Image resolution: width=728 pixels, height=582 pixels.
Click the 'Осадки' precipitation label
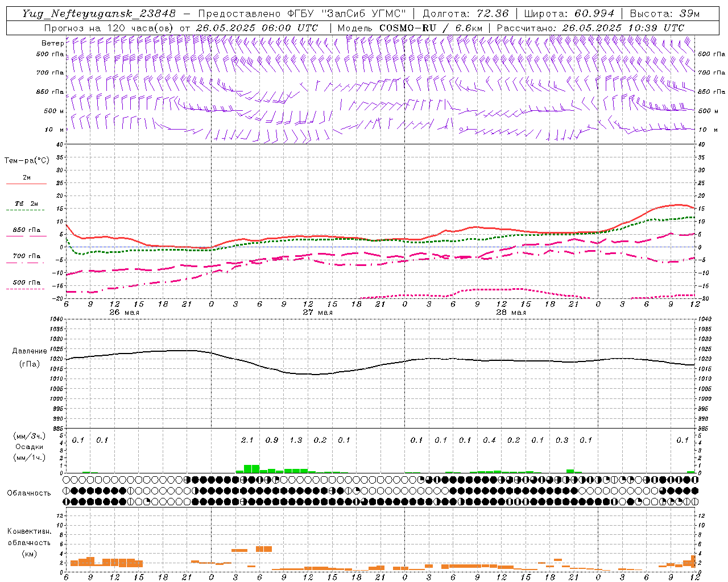tap(30, 447)
